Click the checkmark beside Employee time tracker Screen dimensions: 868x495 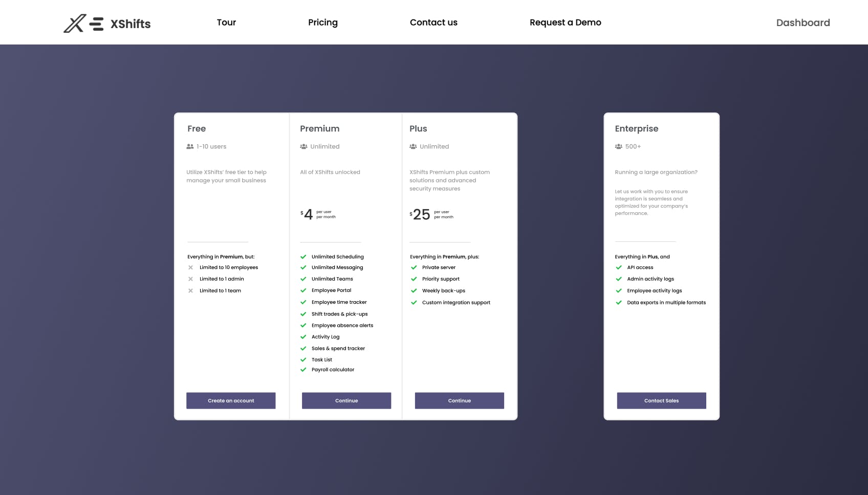coord(303,302)
